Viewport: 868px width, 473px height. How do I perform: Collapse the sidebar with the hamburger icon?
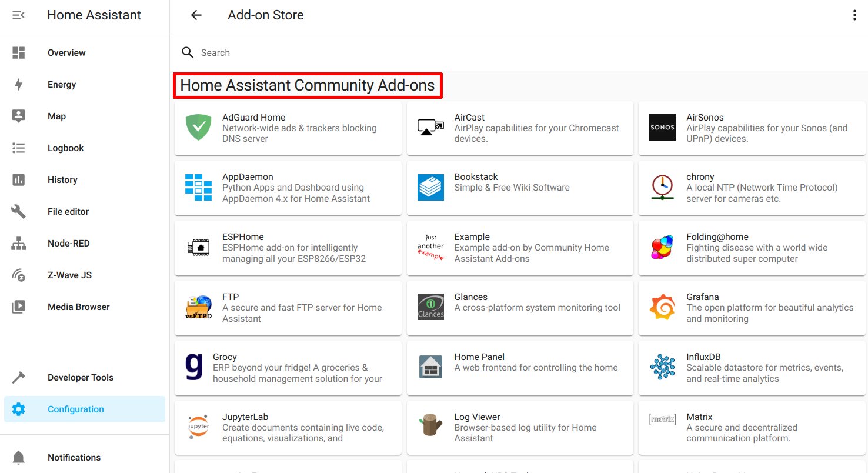click(19, 15)
